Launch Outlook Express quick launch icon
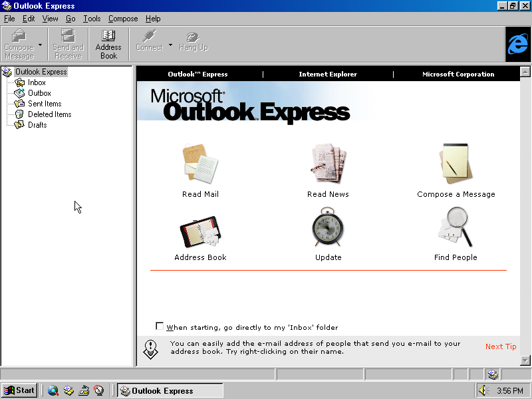This screenshot has height=399, width=532. [x=68, y=390]
